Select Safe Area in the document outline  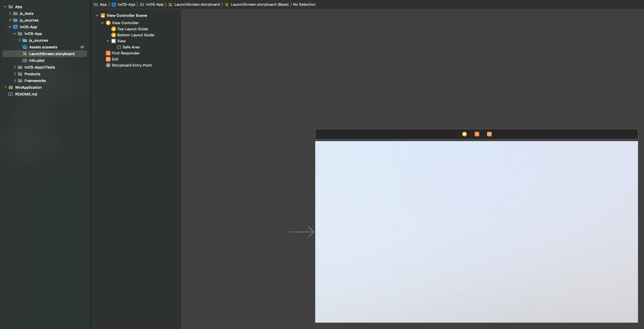pos(131,47)
